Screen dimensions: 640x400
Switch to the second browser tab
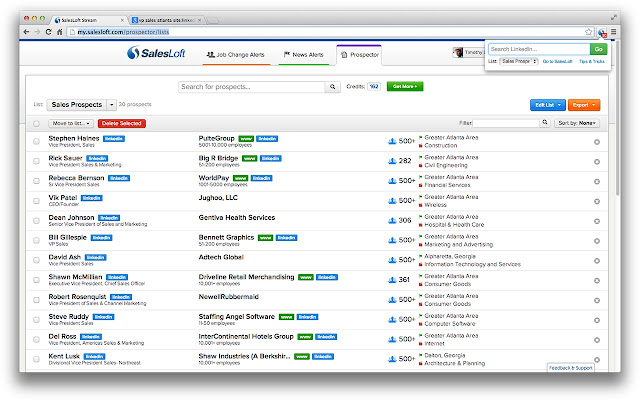coord(167,20)
